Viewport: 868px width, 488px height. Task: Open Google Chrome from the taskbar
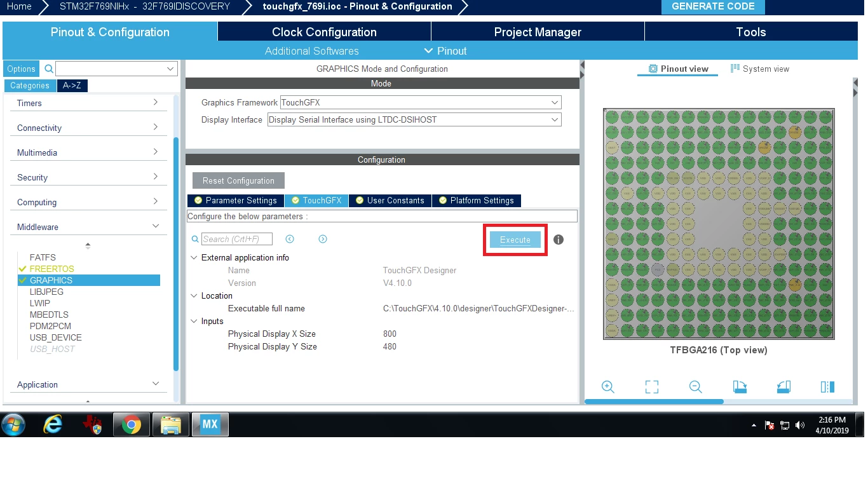point(132,425)
